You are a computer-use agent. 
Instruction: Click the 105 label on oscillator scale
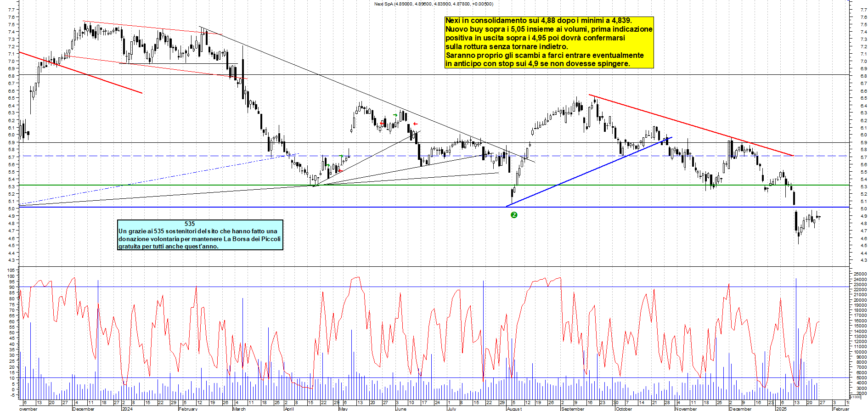[11, 270]
